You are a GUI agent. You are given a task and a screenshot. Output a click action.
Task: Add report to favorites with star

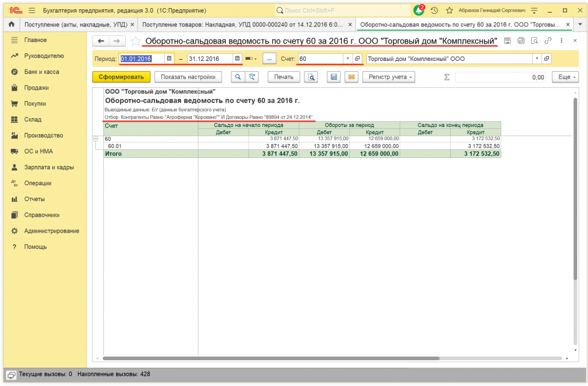(x=136, y=41)
